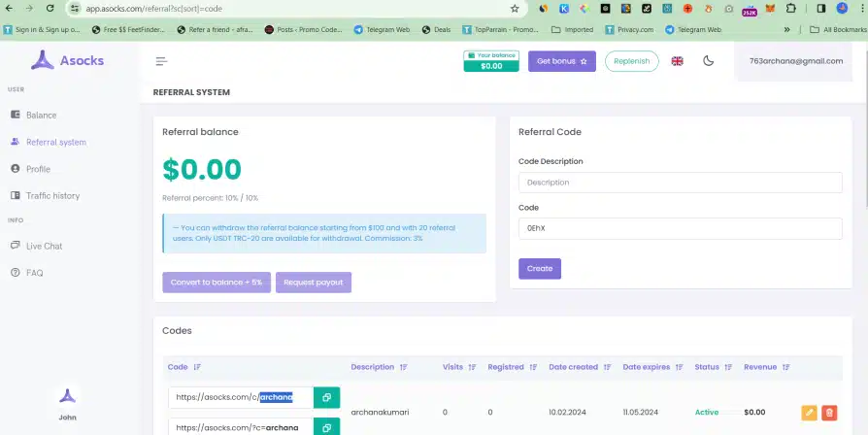Open the Deals bookmark
The width and height of the screenshot is (868, 435).
click(x=436, y=30)
